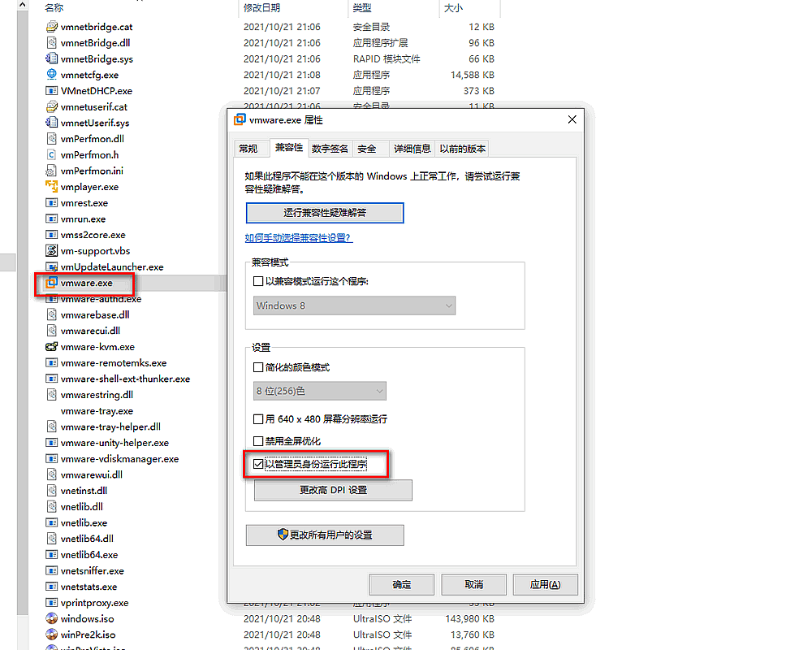Click the 运行兼容性疑难解答 button
Image resolution: width=812 pixels, height=650 pixels.
coord(324,213)
